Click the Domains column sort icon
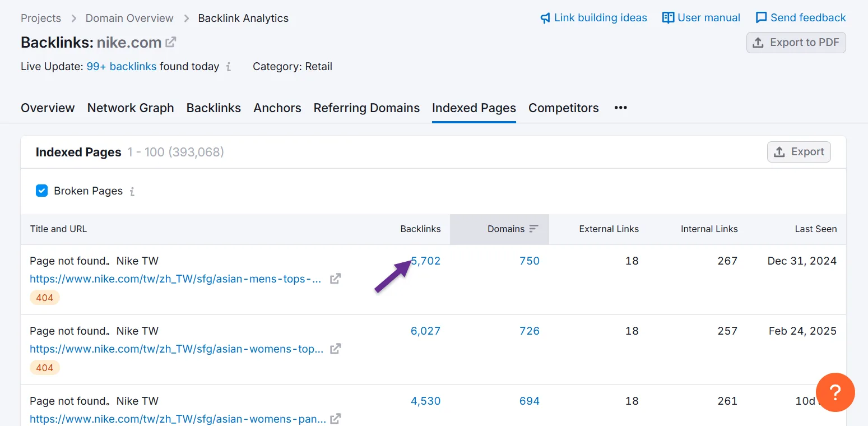The height and width of the screenshot is (426, 868). pos(533,229)
